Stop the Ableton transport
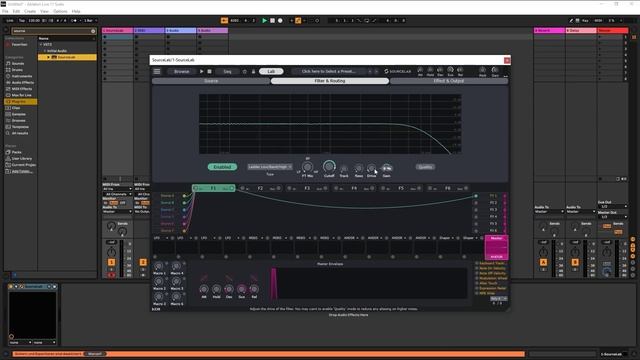Image resolution: width=640 pixels, height=360 pixels. (272, 20)
